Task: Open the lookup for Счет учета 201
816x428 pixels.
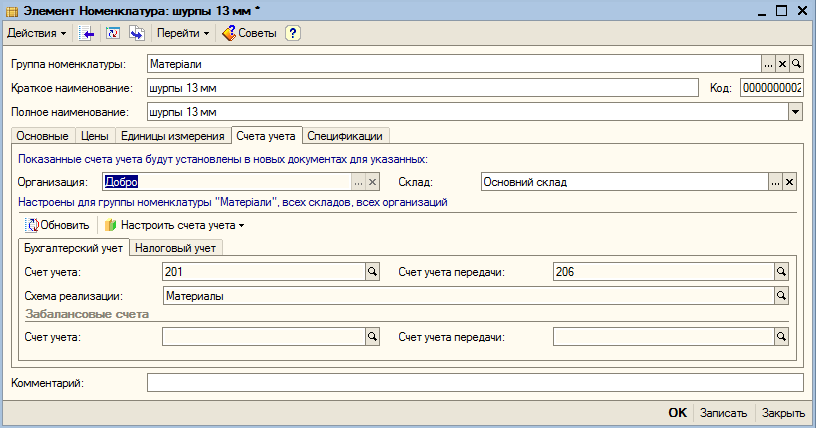Action: [x=373, y=272]
